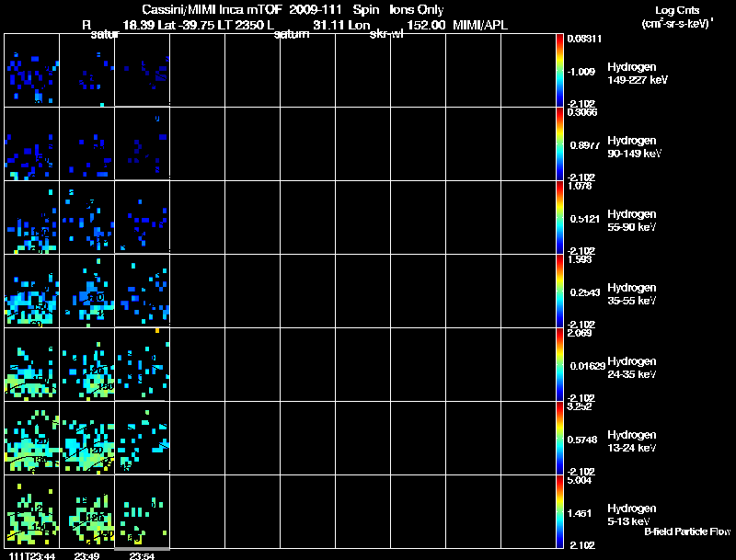Click the 'Ions Only' title text
Screen dimensions: 736x560
[x=417, y=10]
